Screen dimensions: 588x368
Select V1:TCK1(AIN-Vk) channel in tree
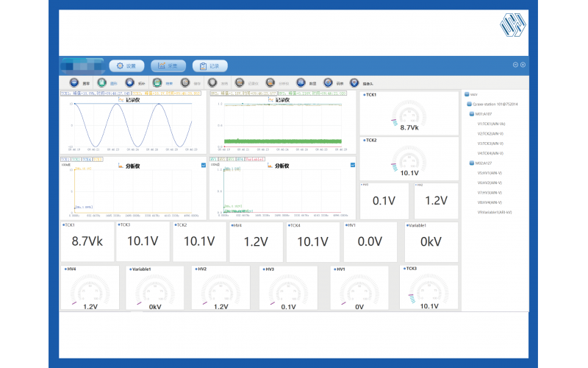[491, 124]
